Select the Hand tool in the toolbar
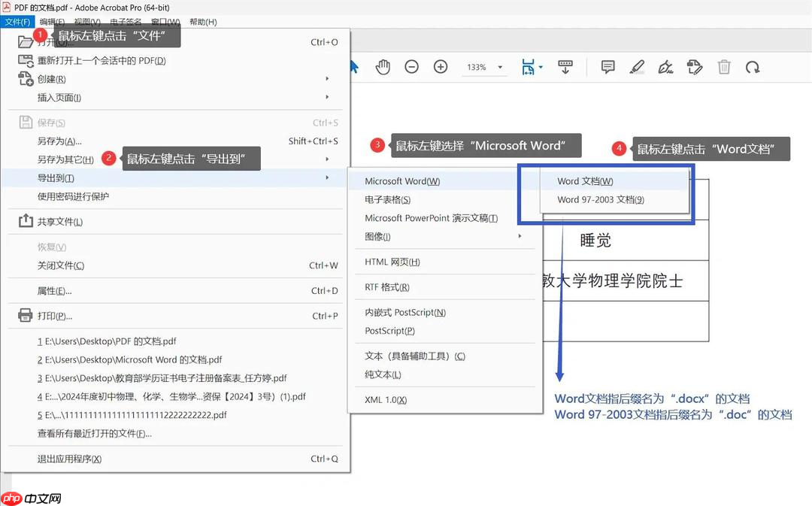The height and width of the screenshot is (506, 812). coord(383,66)
